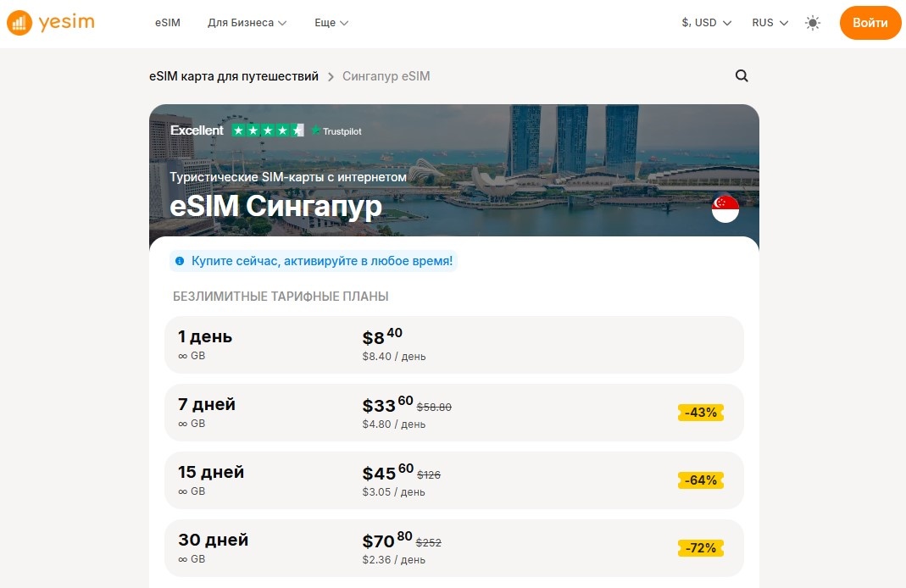Open the search magnifier icon
Screen dimensions: 906x588
point(742,75)
